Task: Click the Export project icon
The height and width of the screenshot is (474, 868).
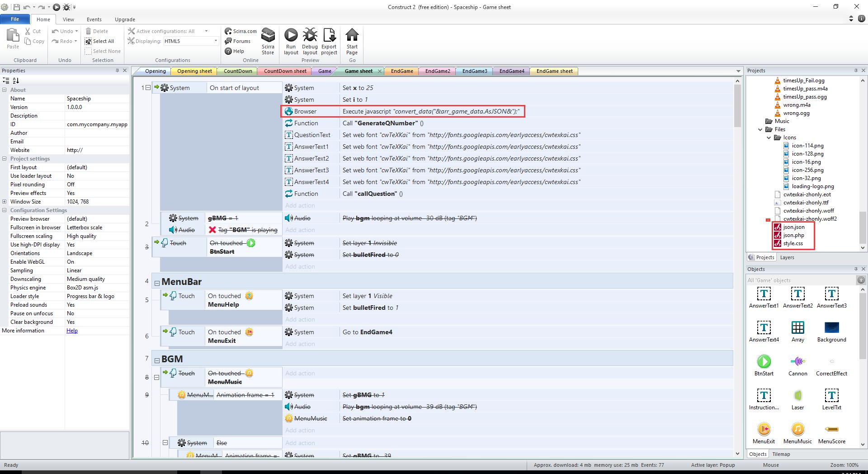Action: [329, 35]
